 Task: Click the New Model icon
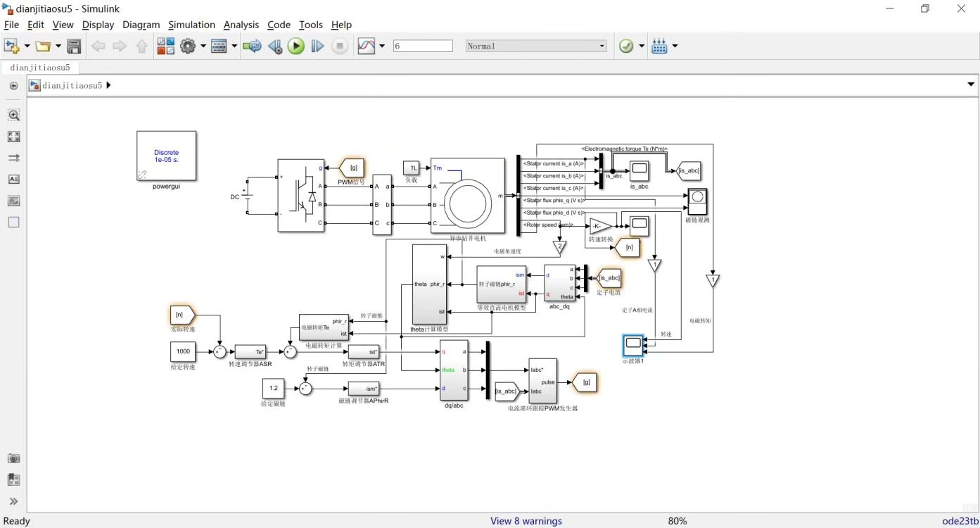click(11, 46)
